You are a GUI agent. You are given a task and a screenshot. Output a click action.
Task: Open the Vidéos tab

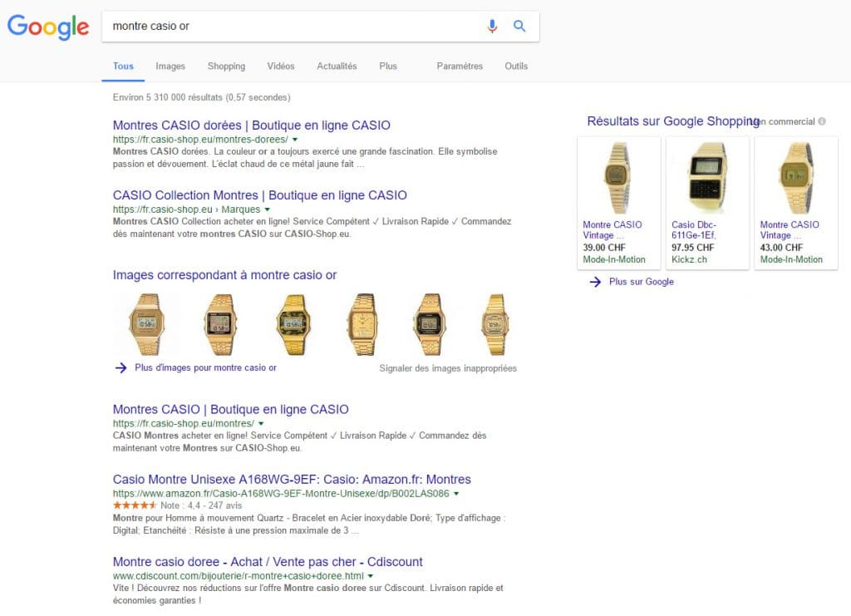(x=281, y=67)
